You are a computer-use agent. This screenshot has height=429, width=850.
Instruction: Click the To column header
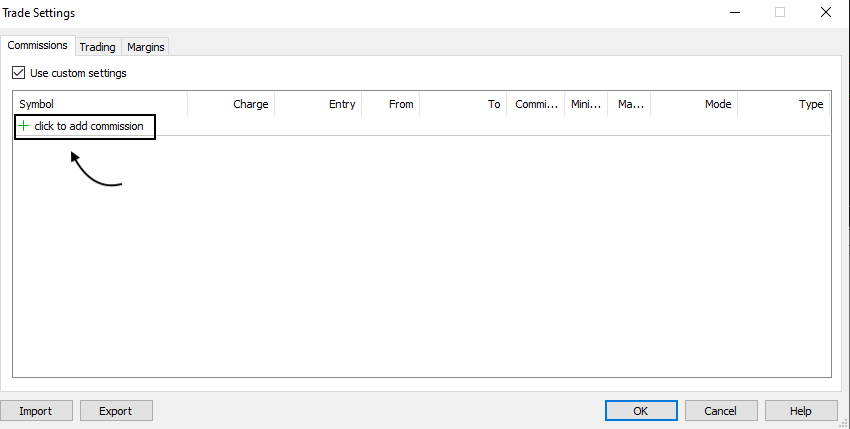coord(463,104)
